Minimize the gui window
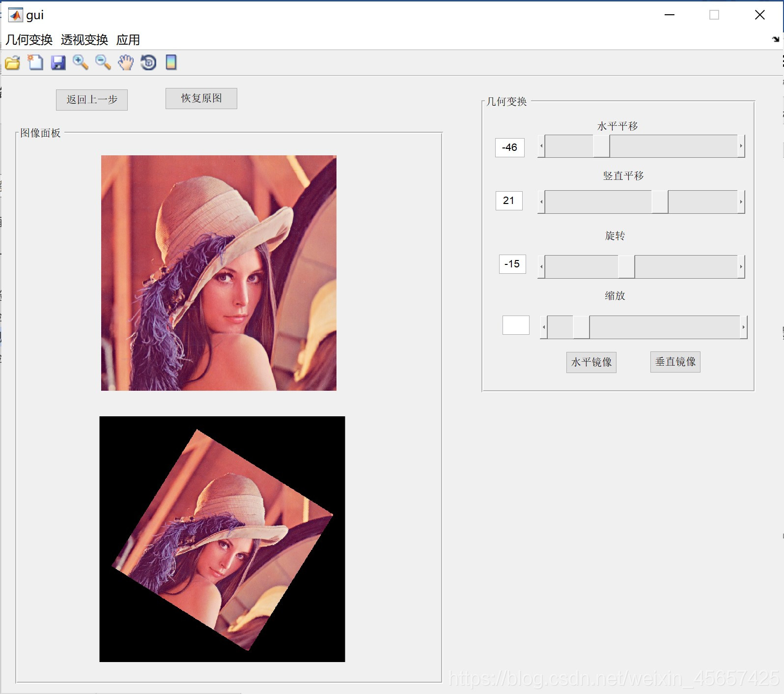The height and width of the screenshot is (694, 784). [x=670, y=15]
